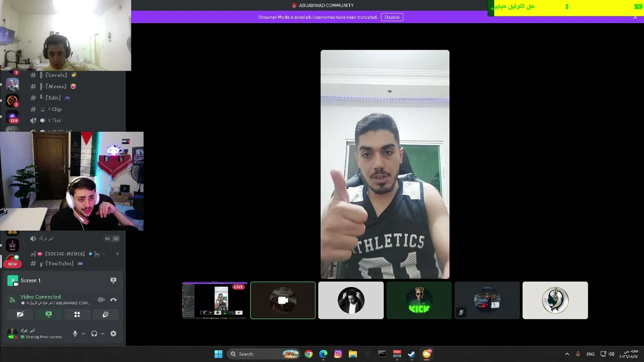Select the participant tile with camera icon
Image resolution: width=644 pixels, height=362 pixels.
tap(283, 300)
